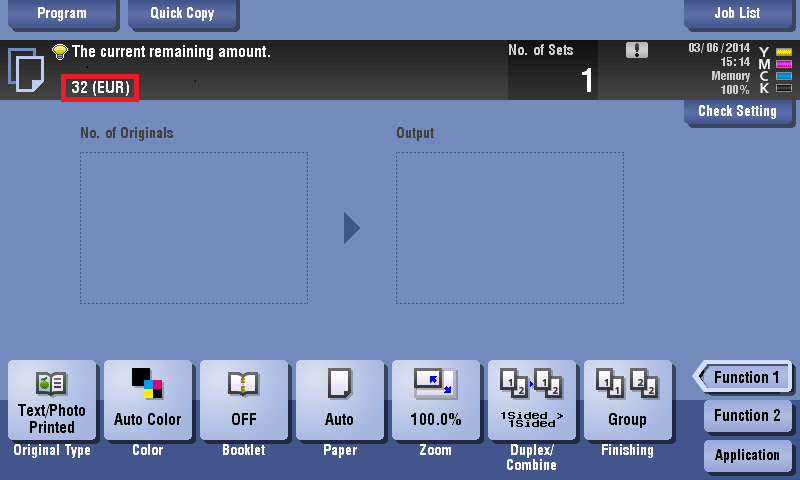
Task: Click the yellow toner level indicator
Action: point(784,51)
